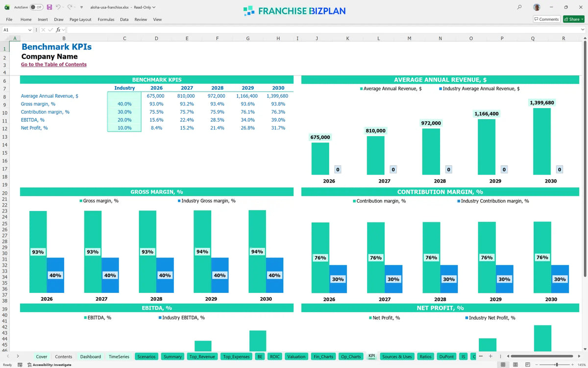Viewport: 588px width, 368px height.
Task: Select column header C
Action: 124,38
